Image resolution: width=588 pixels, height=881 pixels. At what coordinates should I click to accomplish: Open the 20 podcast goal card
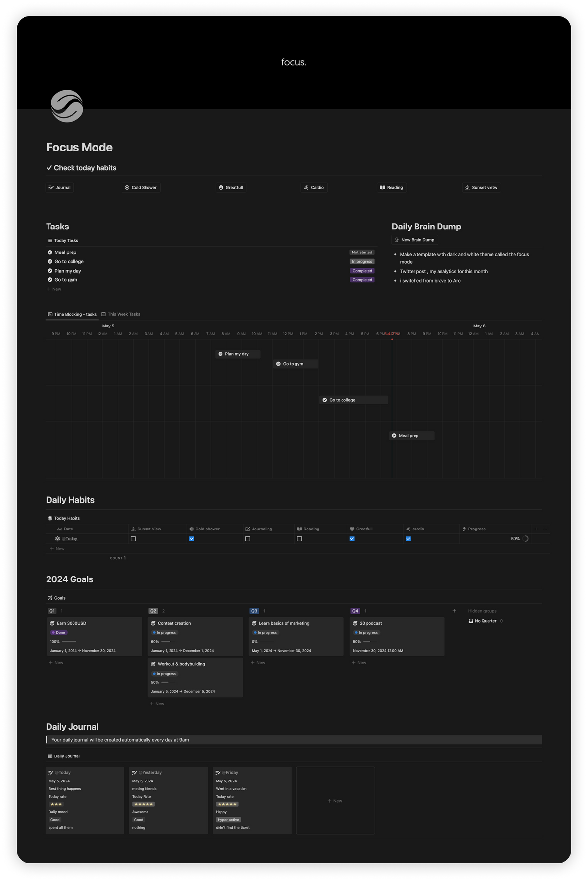pos(397,636)
